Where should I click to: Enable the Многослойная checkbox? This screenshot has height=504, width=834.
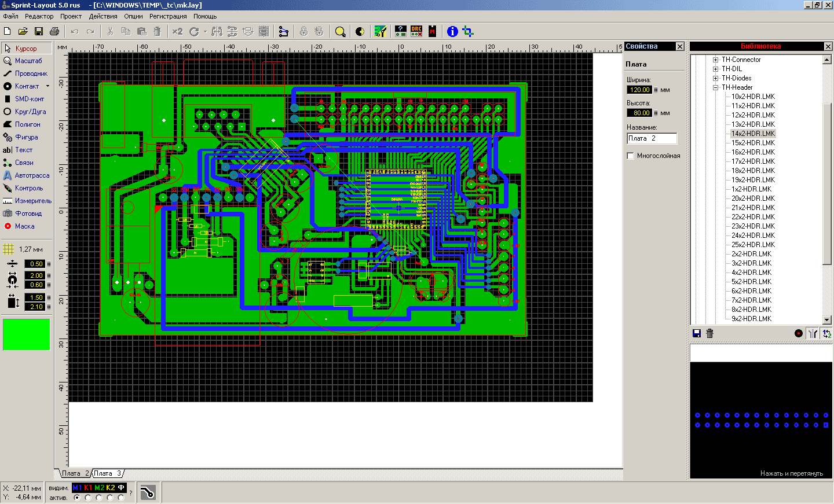[631, 156]
